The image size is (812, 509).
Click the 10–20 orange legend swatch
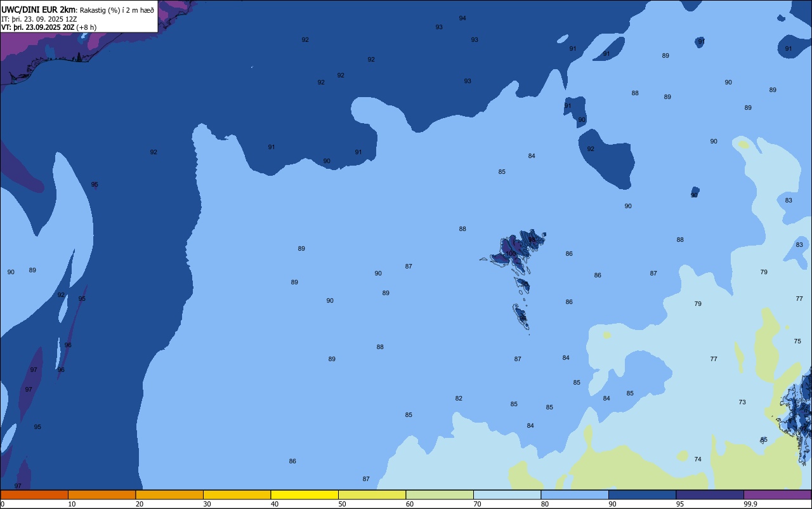(x=101, y=494)
